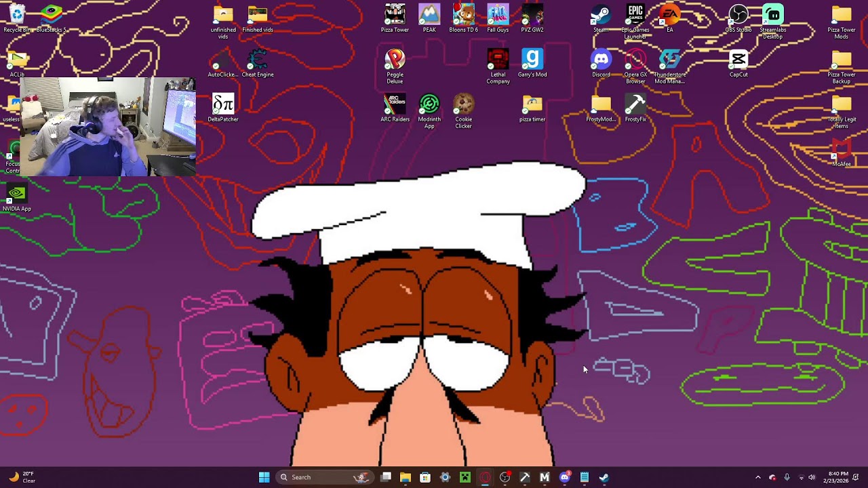
Task: Switch to Discord on the taskbar
Action: 565,477
